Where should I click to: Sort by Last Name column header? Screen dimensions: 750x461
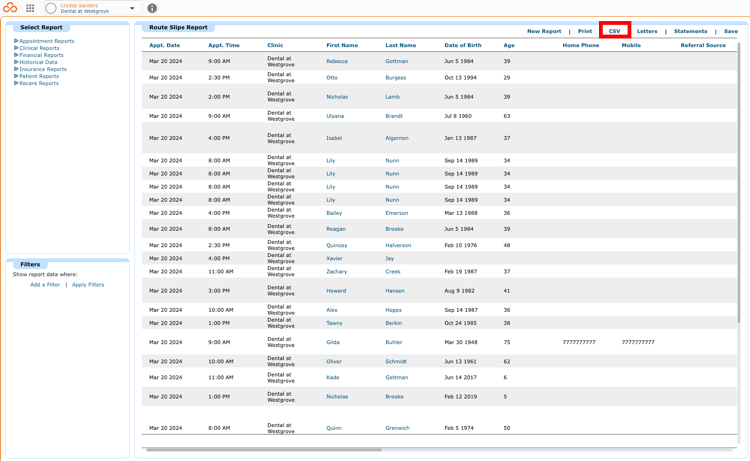[x=400, y=45]
